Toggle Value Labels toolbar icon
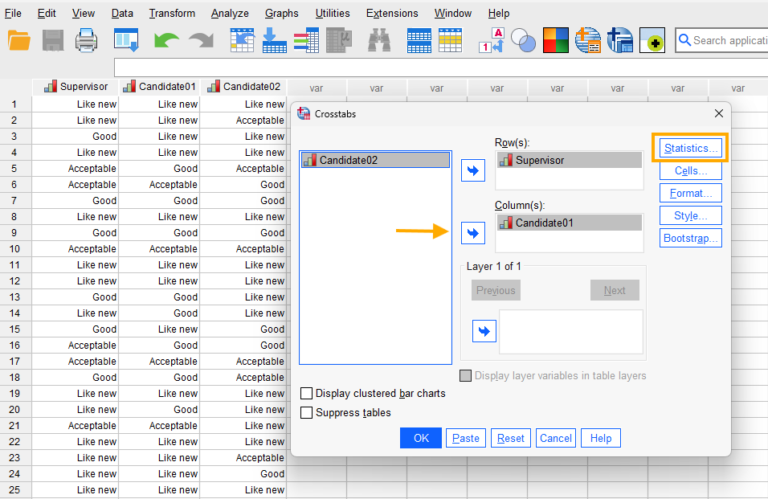 [491, 40]
